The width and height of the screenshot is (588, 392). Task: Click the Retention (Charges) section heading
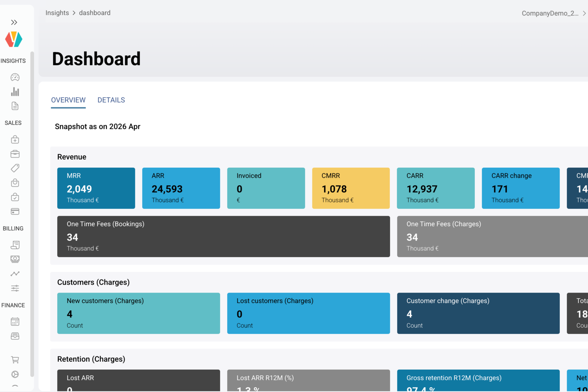[91, 359]
